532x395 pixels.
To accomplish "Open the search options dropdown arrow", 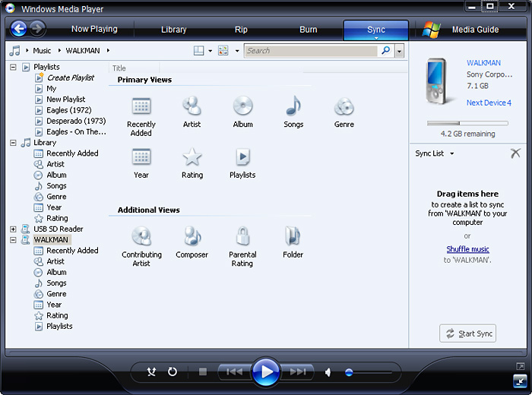I will [399, 51].
